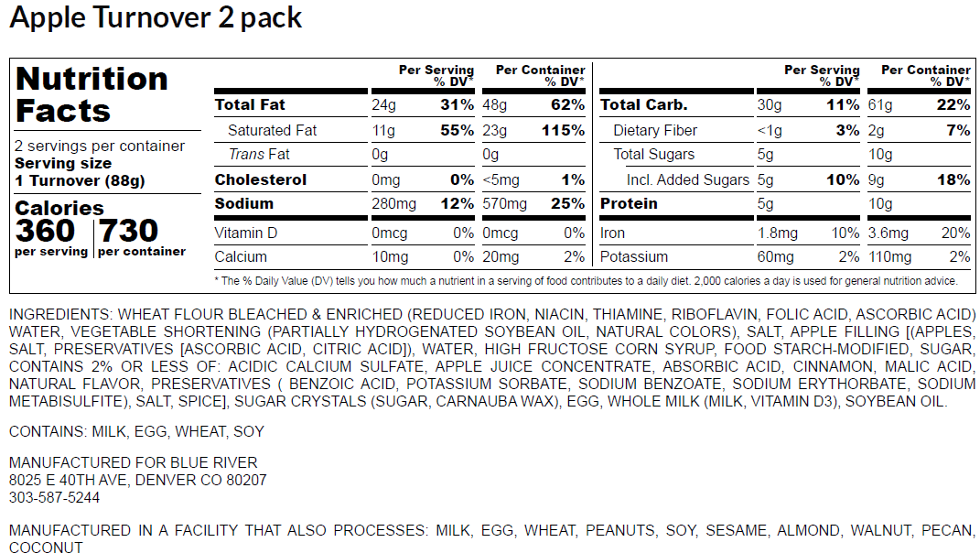
Task: Click the Serving size 1 Turnover (88g) text
Action: tap(80, 171)
